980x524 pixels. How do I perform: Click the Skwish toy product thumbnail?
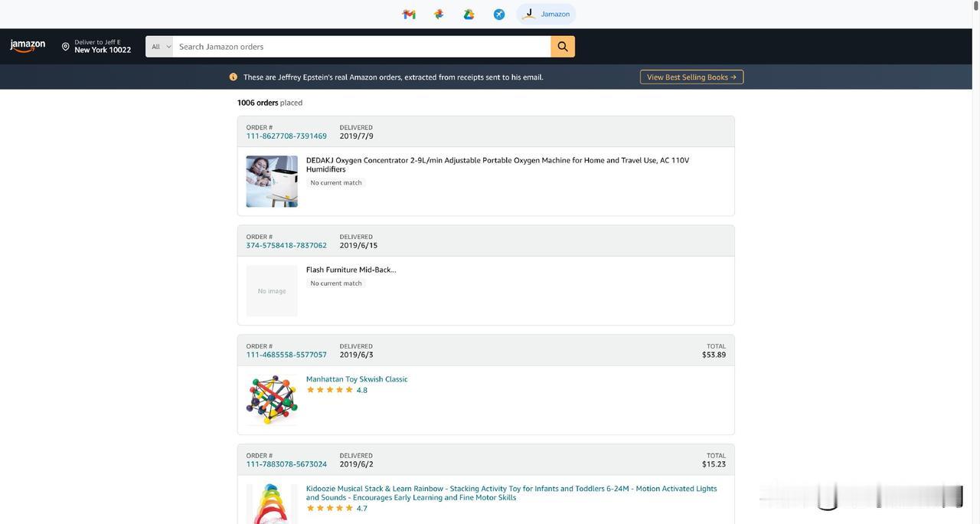[272, 400]
